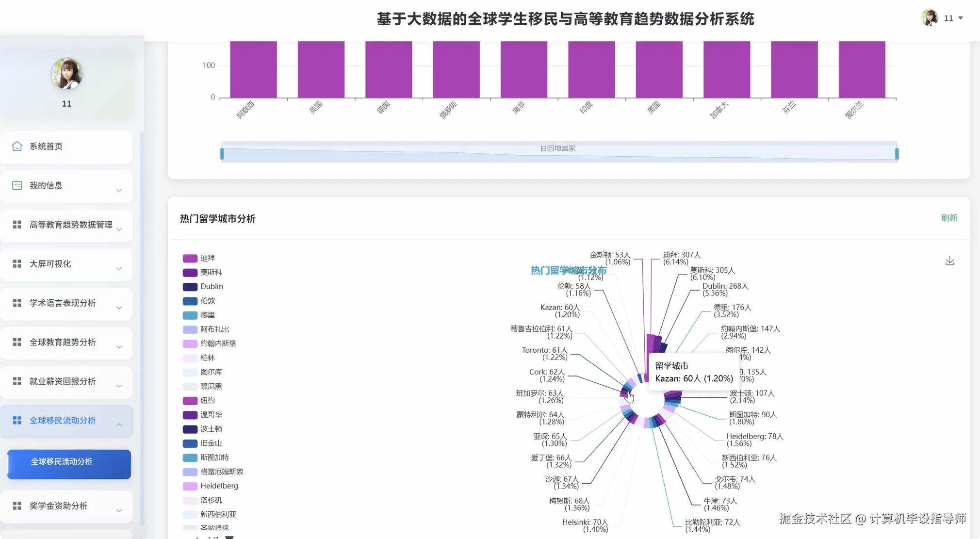Open the 高等教育趋势数据管理 menu
The image size is (980, 539).
point(70,225)
